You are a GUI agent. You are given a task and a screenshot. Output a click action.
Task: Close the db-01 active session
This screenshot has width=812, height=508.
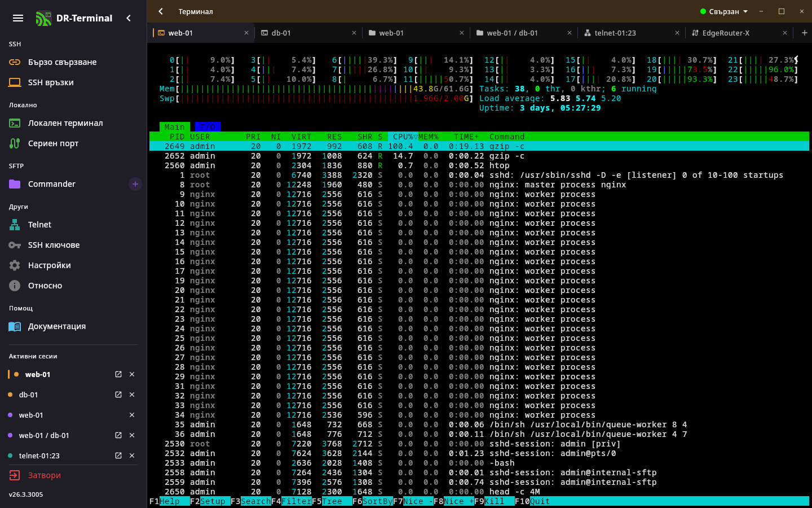[x=132, y=395]
